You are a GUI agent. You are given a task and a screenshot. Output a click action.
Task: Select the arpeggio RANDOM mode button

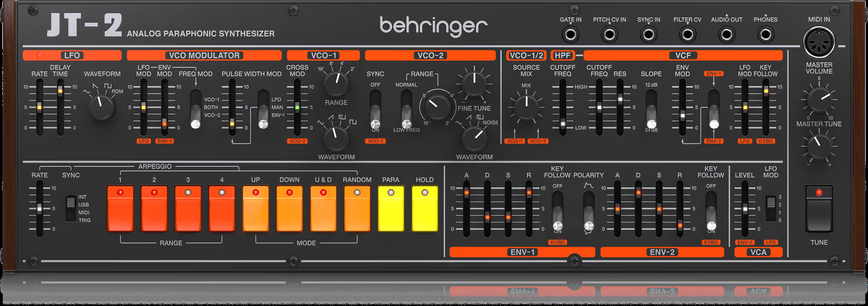tap(357, 208)
